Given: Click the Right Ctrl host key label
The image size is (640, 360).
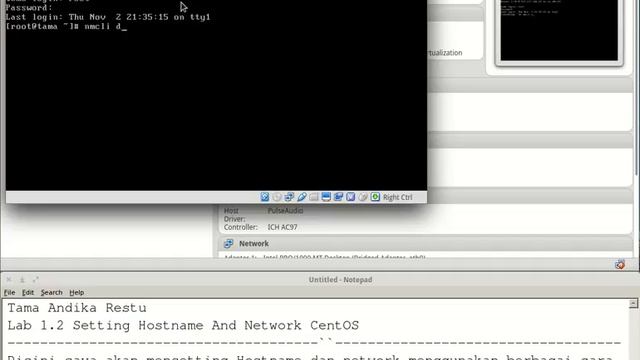Looking at the screenshot, I should (398, 197).
